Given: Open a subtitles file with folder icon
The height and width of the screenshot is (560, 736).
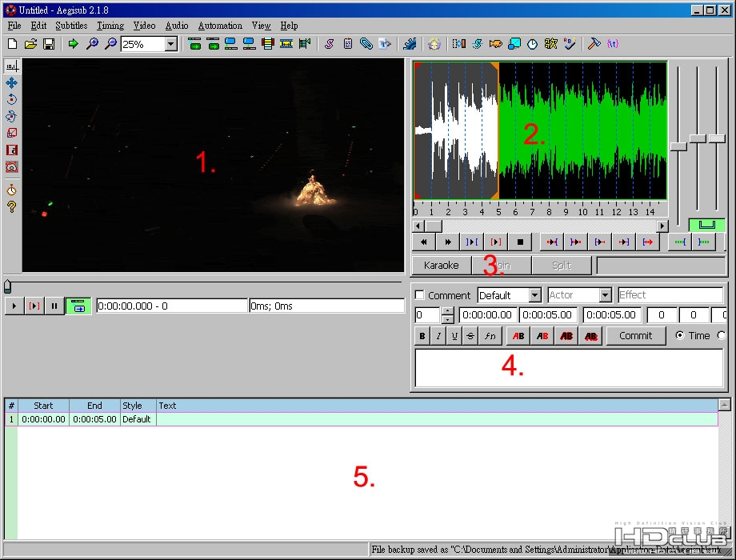Looking at the screenshot, I should coord(30,44).
